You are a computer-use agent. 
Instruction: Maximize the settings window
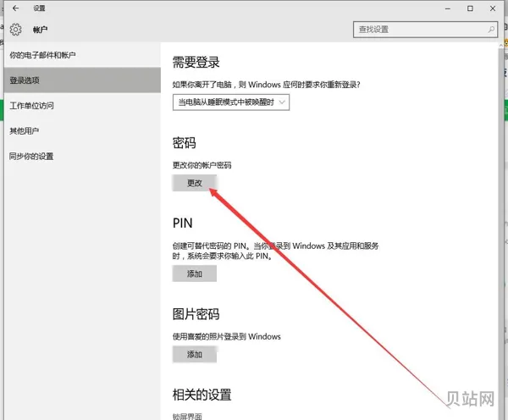tap(470, 8)
